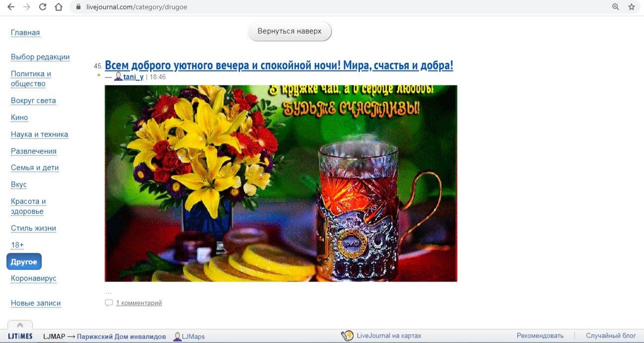Open Случайный блог link
This screenshot has width=644, height=343.
click(611, 336)
